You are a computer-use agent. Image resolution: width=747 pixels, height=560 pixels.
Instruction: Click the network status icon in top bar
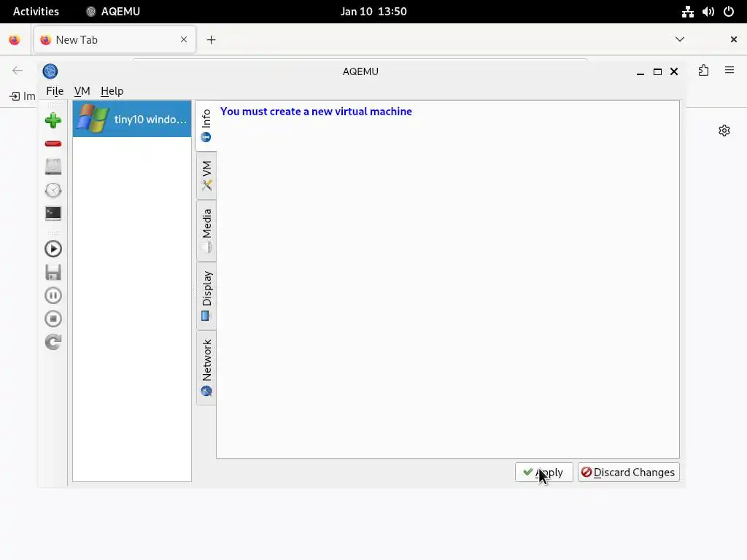point(687,12)
